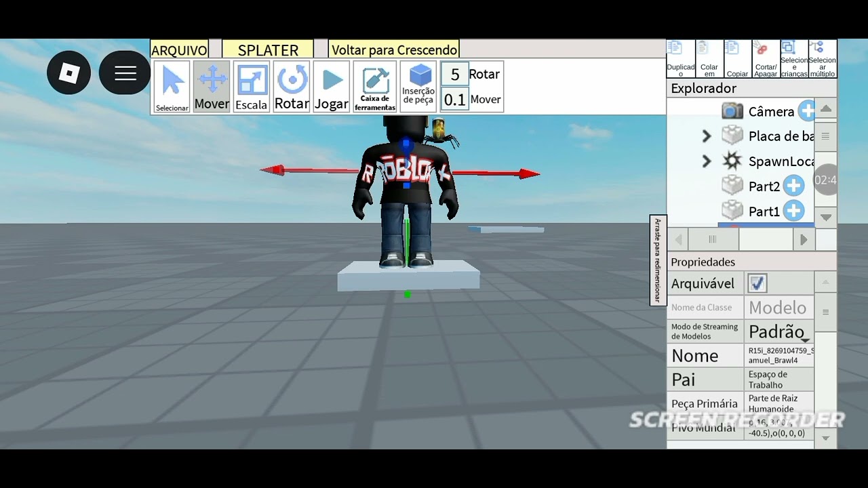
Task: Click Explorador horizontal scrollbar thumb
Action: pos(712,239)
